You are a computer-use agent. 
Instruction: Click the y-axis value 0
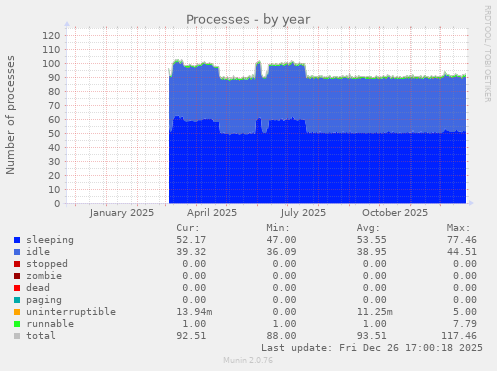click(x=57, y=204)
